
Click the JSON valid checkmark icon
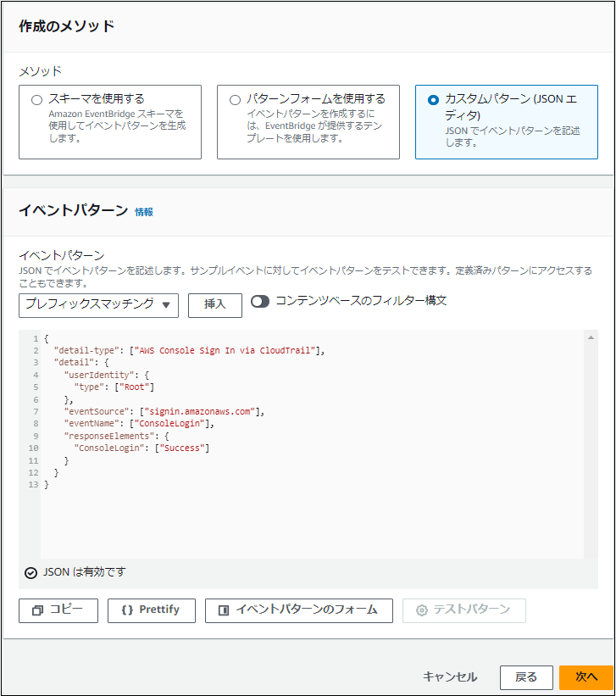click(31, 573)
